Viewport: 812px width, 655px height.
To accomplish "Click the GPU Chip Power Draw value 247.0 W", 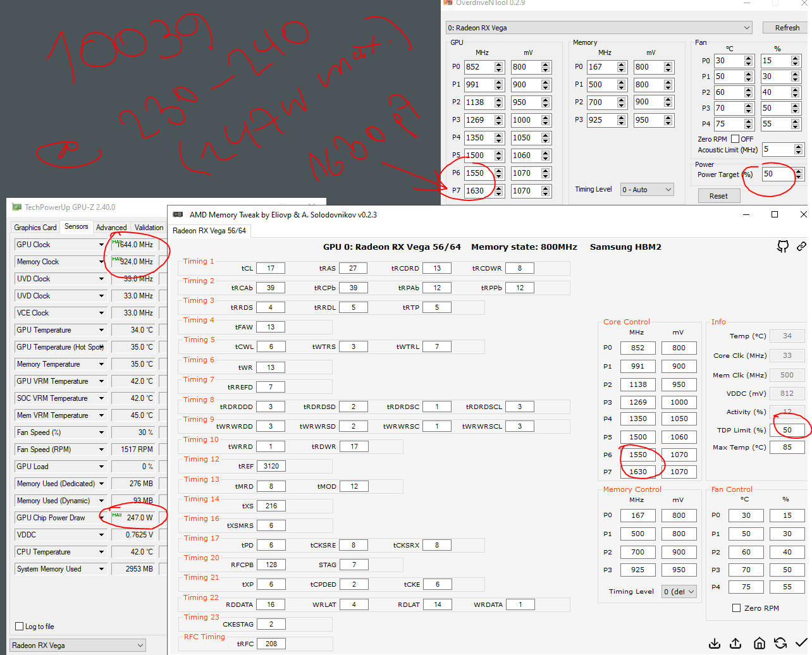I will (x=133, y=518).
